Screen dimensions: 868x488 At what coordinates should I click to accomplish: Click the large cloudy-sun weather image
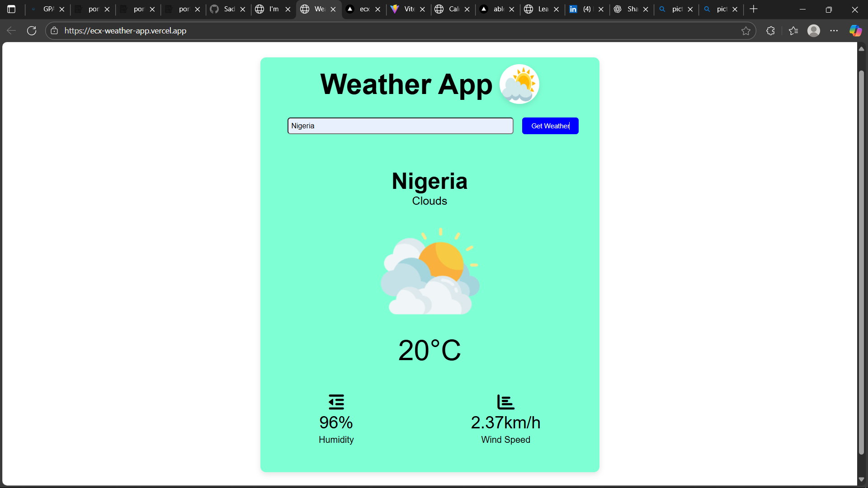(x=429, y=271)
